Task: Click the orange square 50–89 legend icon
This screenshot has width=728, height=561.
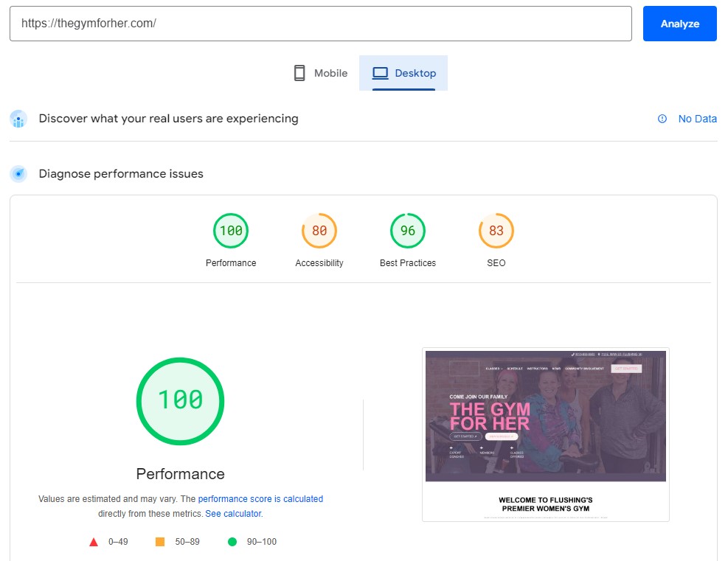Action: point(160,542)
